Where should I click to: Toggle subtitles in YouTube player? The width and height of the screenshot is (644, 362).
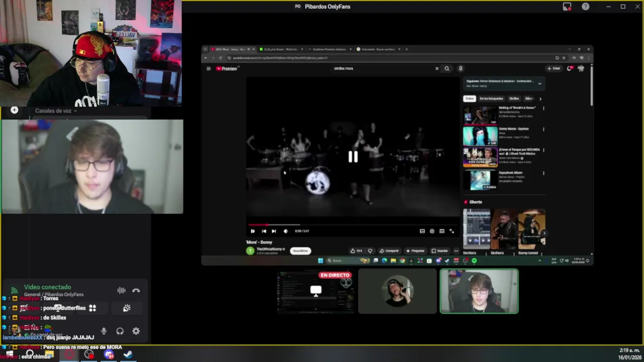pos(422,231)
